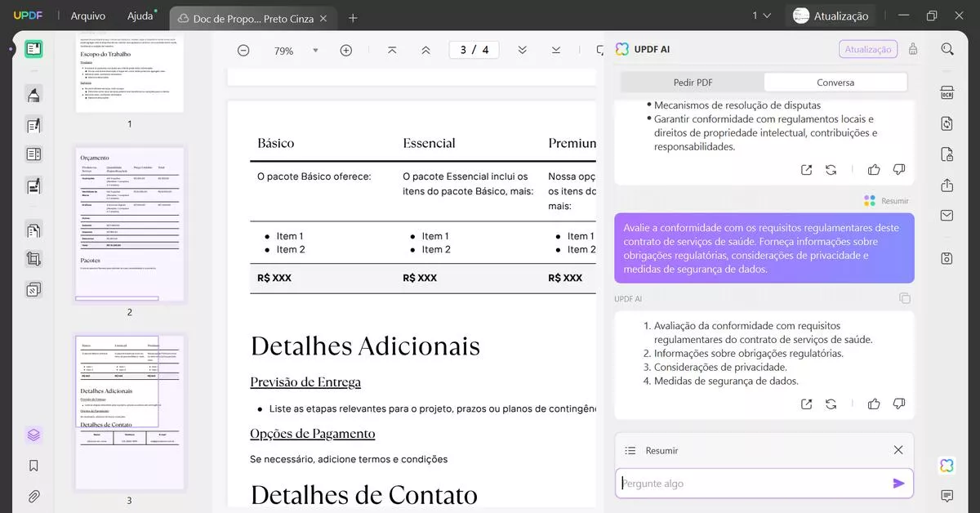Select the Doc de Propo document tab
Viewport: 980px width, 513px height.
click(252, 18)
